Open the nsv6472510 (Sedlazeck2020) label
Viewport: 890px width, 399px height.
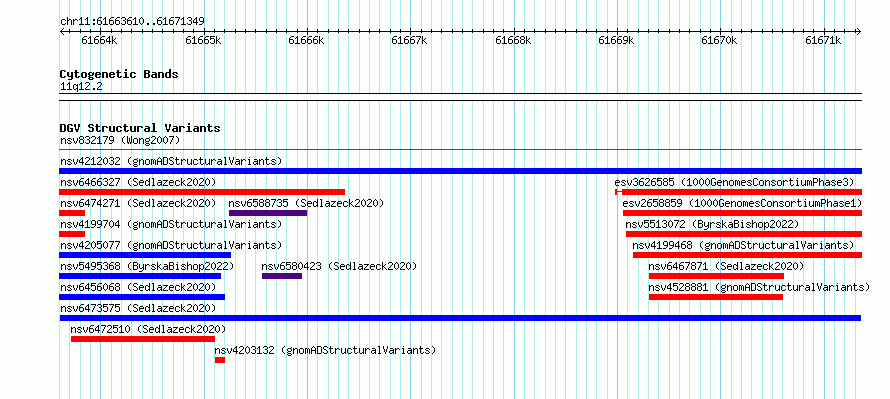point(148,329)
